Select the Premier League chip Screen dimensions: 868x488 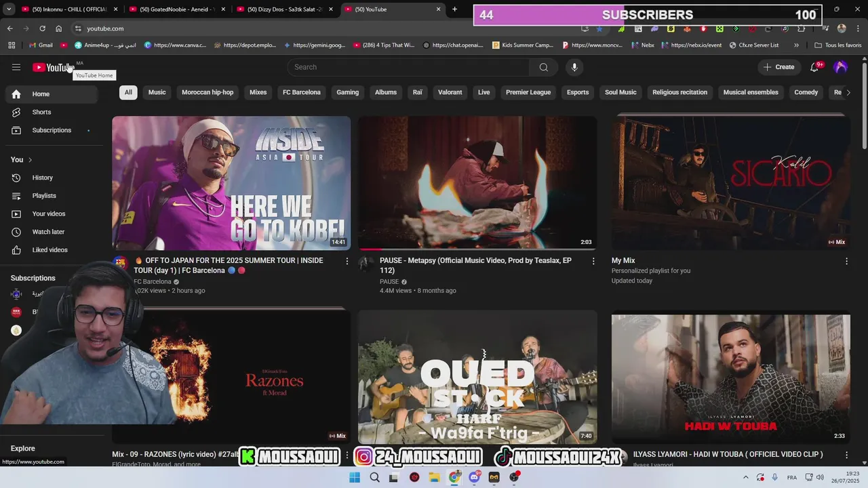[x=528, y=92]
